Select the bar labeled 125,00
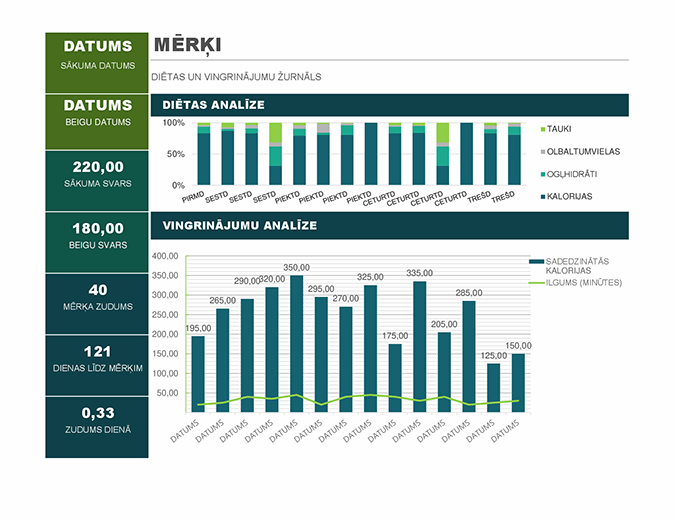Viewport: 675px width, 520px height. tap(492, 387)
